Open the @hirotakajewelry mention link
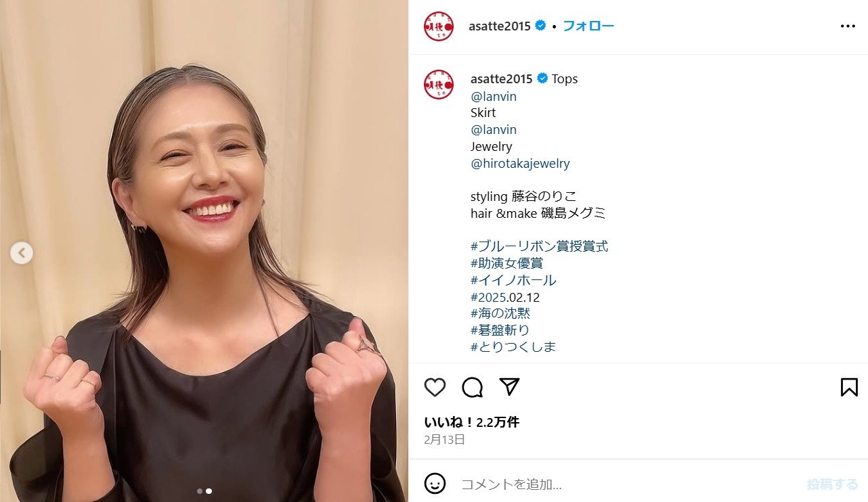868x502 pixels. click(x=520, y=163)
